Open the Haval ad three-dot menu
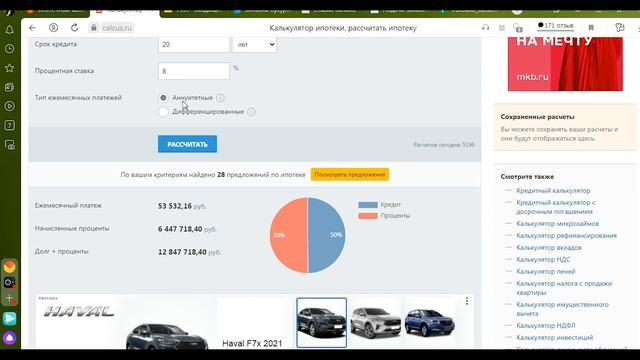 point(467,301)
